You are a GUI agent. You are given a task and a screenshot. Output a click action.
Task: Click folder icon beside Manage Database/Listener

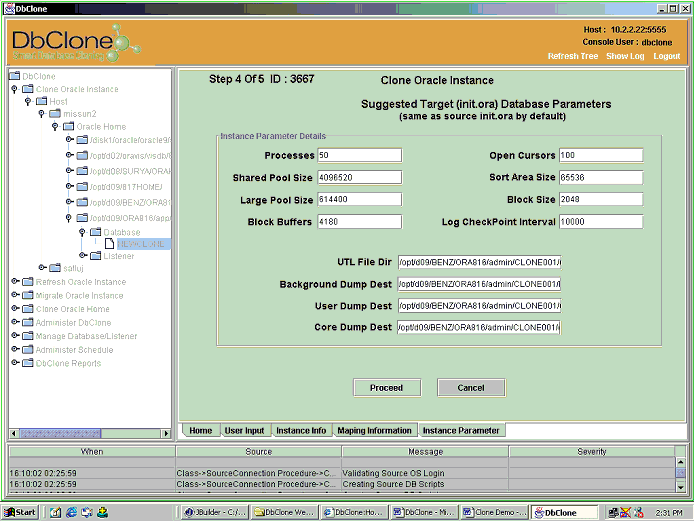pyautogui.click(x=28, y=336)
